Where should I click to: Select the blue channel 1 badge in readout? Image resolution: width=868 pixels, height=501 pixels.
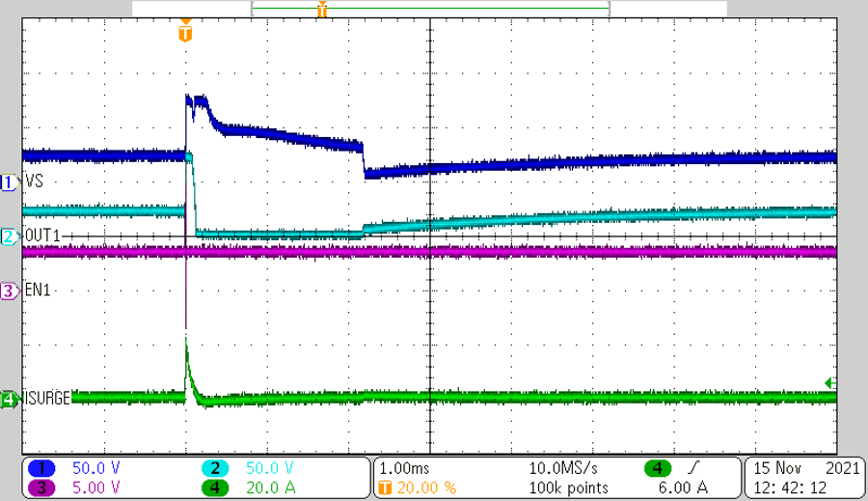[41, 469]
